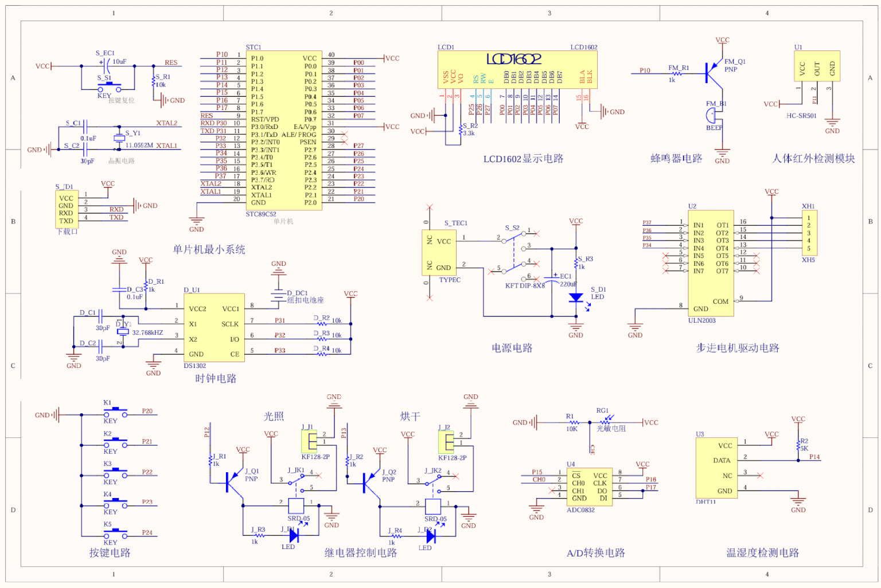Click the S_D1 download header connector
Viewport: 881px width, 588px height.
click(67, 209)
